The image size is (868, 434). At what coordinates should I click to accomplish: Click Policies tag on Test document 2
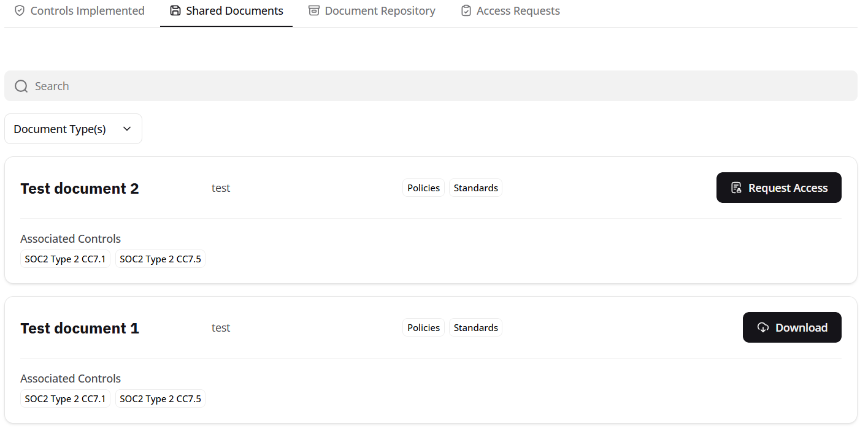point(423,188)
